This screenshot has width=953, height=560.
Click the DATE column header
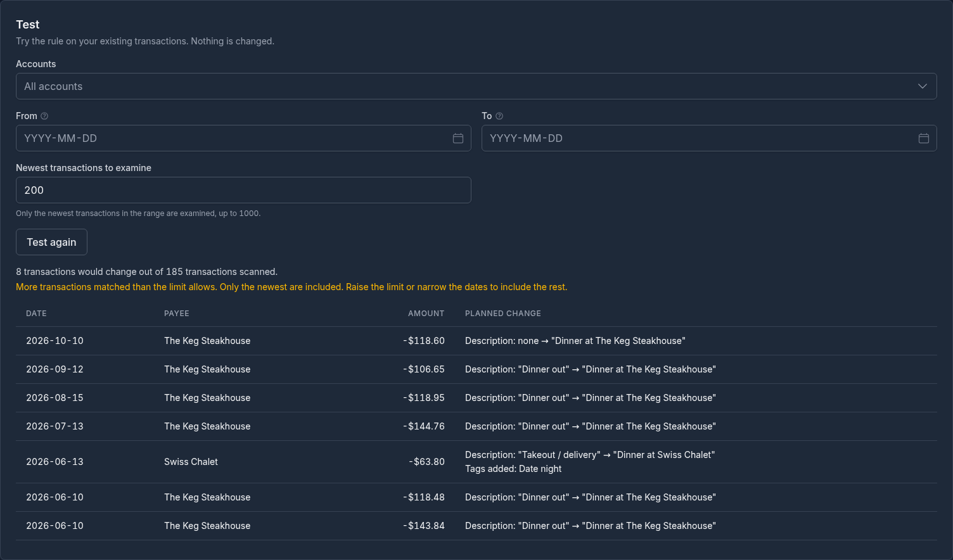click(x=36, y=314)
